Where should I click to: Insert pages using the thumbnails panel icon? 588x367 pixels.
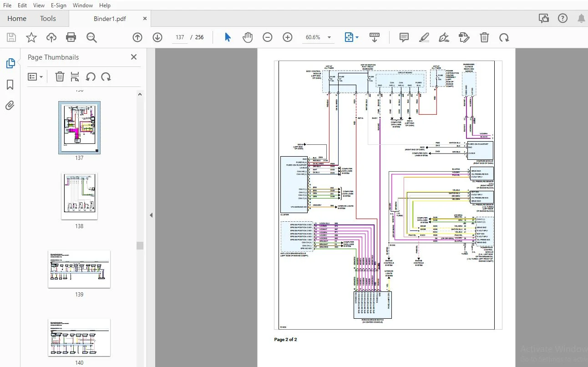click(75, 76)
